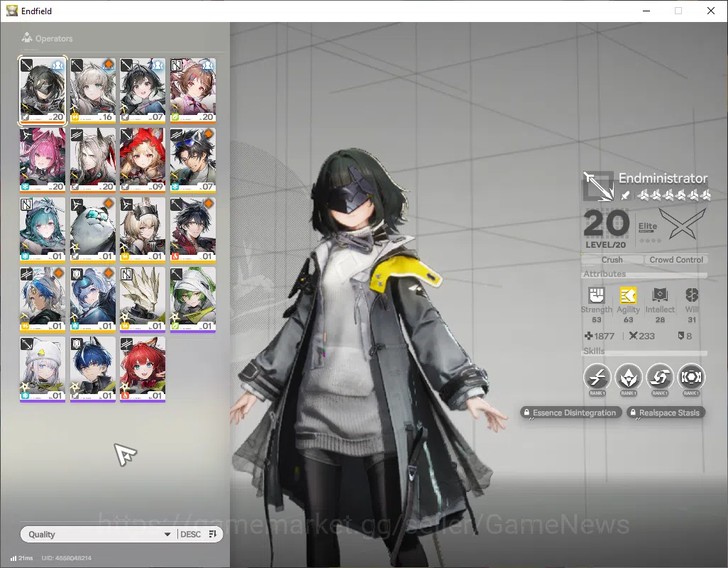Select the long-haired horned operator card, level 20

[x=93, y=160]
